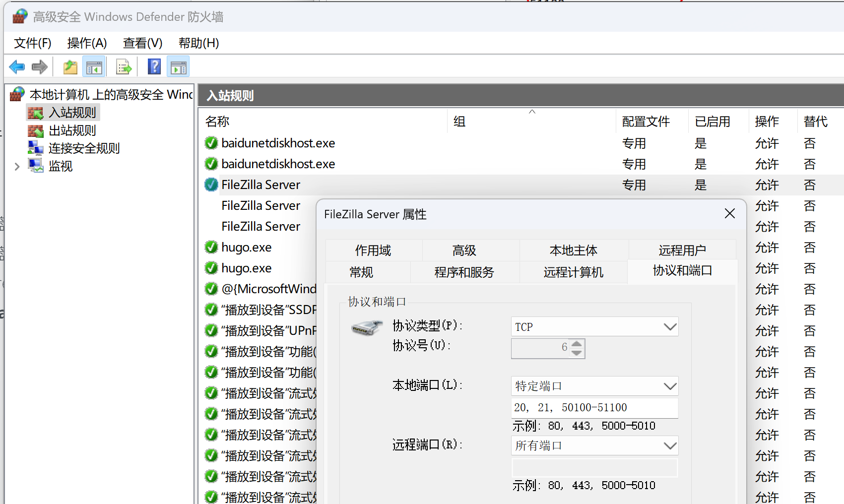Open the Help toolbar icon

click(x=154, y=66)
